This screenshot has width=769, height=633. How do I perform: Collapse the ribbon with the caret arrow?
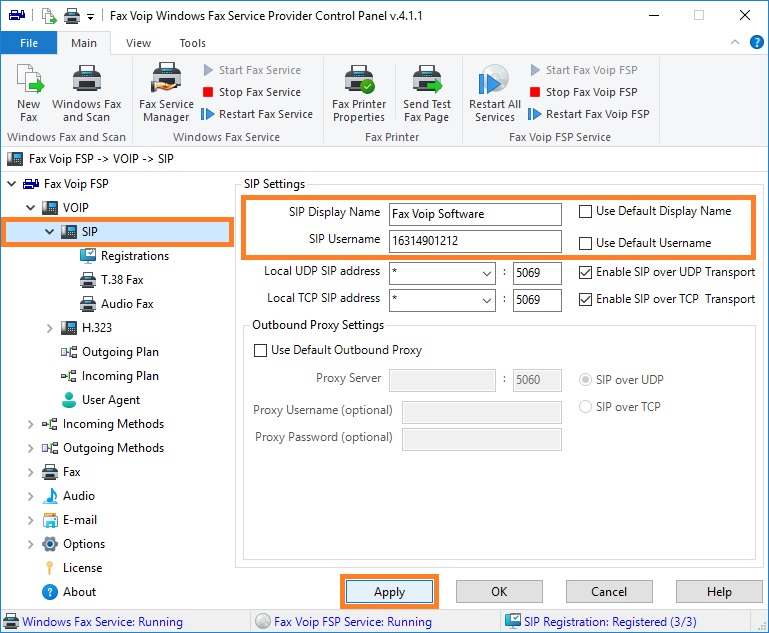point(735,42)
